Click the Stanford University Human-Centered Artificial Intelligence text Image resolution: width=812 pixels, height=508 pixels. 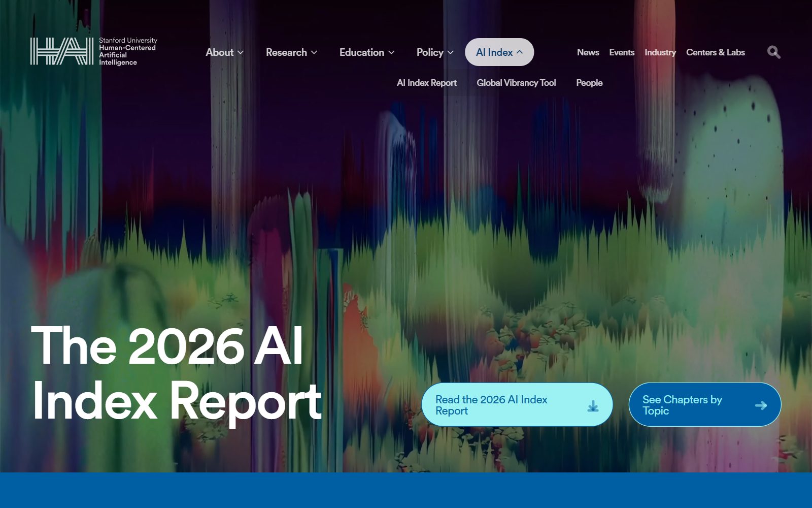coord(128,51)
